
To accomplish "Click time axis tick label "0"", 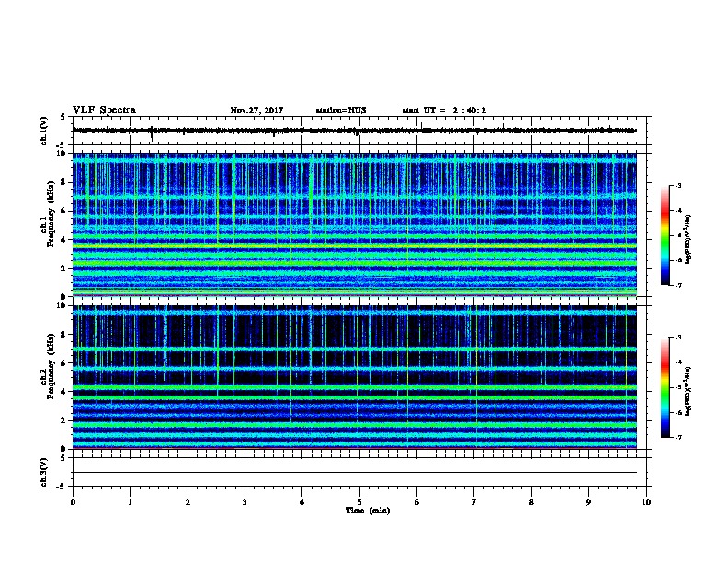I will click(x=73, y=502).
